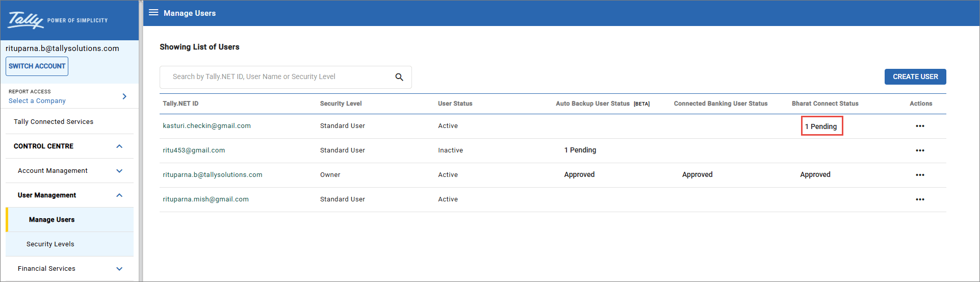Click the search magnifier icon
The image size is (980, 282).
[x=399, y=77]
